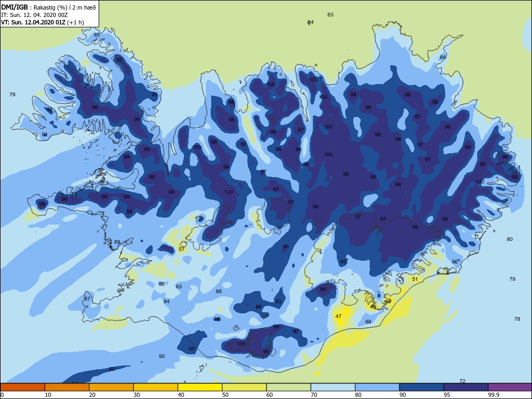This screenshot has width=532, height=399.
Task: Click the humidity value 57 on the map
Action: (x=181, y=250)
